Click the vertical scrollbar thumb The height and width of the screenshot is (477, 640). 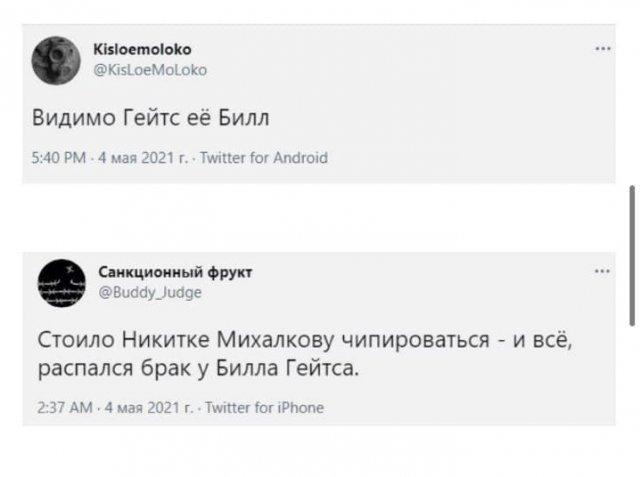tap(631, 253)
